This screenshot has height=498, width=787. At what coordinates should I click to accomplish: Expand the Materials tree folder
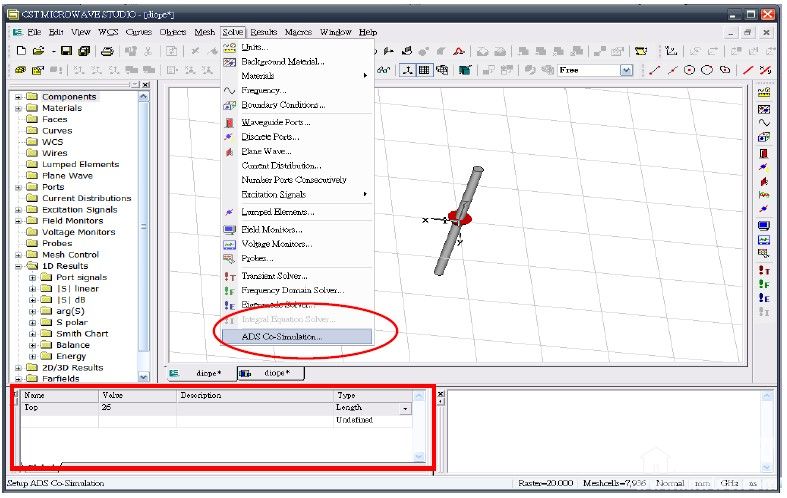point(18,108)
